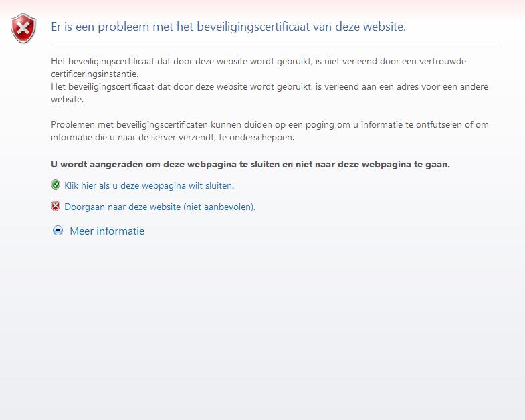Viewport: 525px width, 420px height.
Task: Click 'Klik hier als u deze webpagina wilt sluiten'
Action: pyautogui.click(x=148, y=186)
